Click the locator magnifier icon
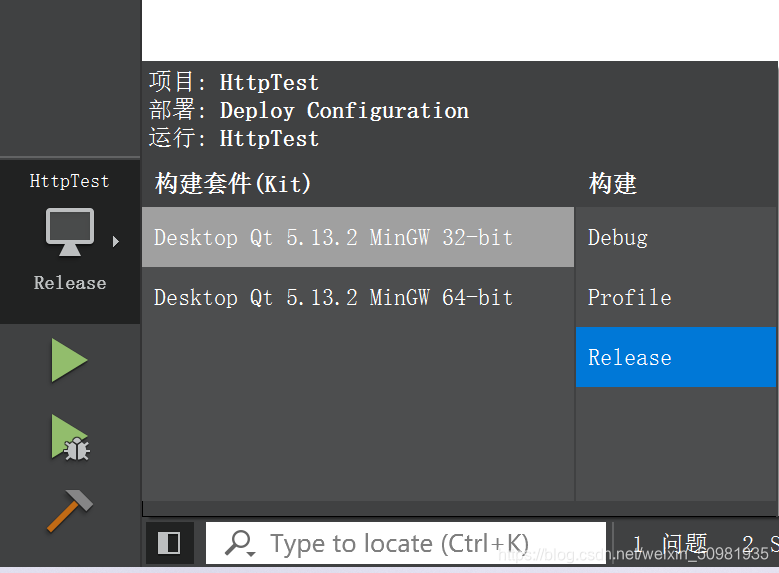This screenshot has height=573, width=779. 239,543
